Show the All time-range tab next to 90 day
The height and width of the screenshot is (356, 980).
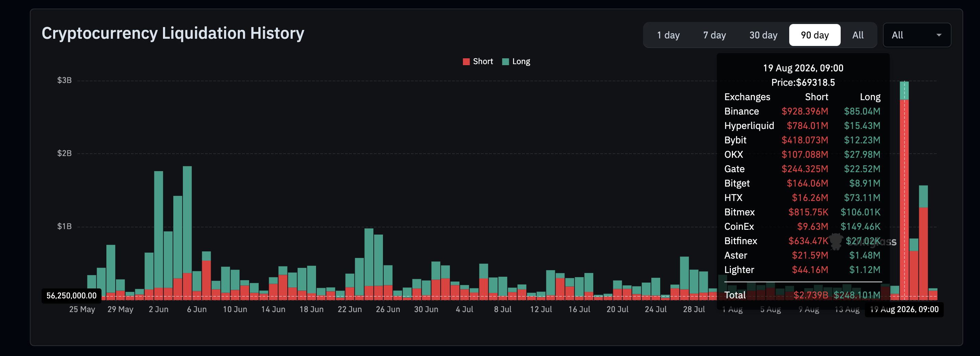858,35
